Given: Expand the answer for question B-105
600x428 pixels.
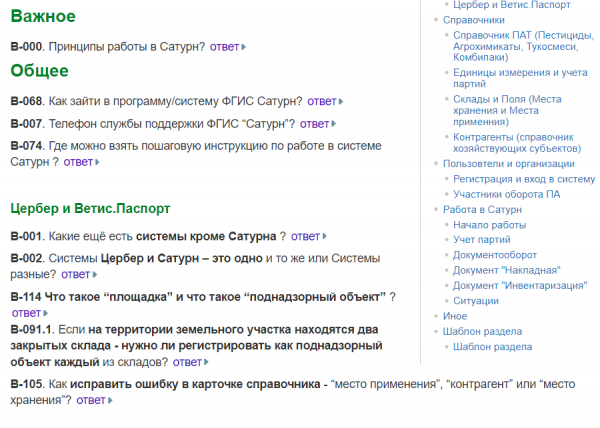Looking at the screenshot, I should (94, 400).
